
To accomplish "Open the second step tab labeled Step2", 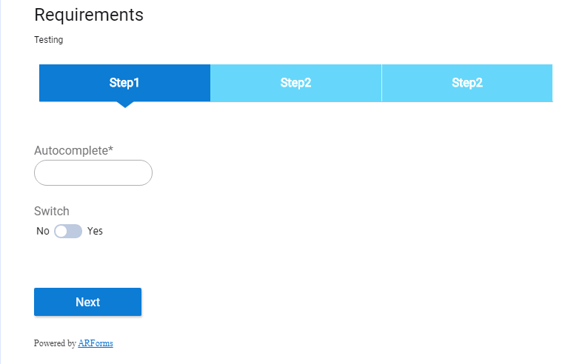I will pyautogui.click(x=295, y=83).
